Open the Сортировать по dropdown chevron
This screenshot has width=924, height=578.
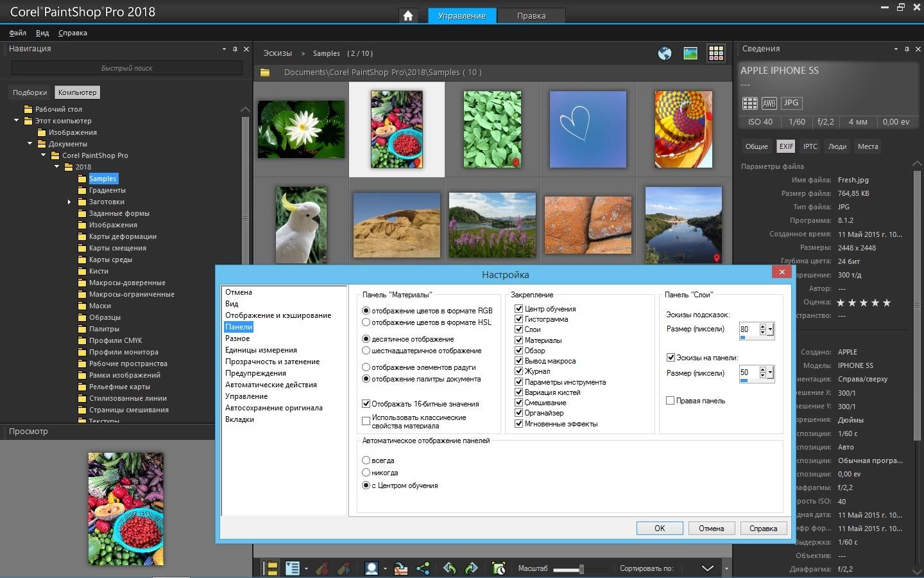coord(708,568)
